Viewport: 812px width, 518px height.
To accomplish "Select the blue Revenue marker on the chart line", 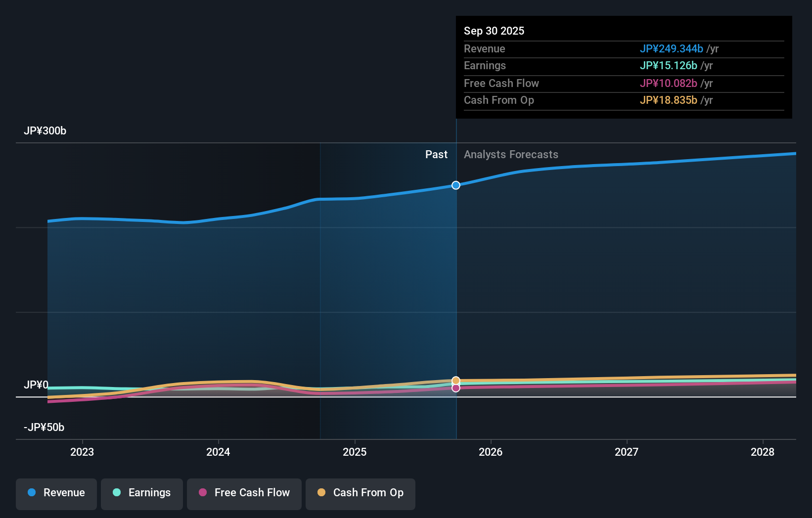I will (455, 185).
